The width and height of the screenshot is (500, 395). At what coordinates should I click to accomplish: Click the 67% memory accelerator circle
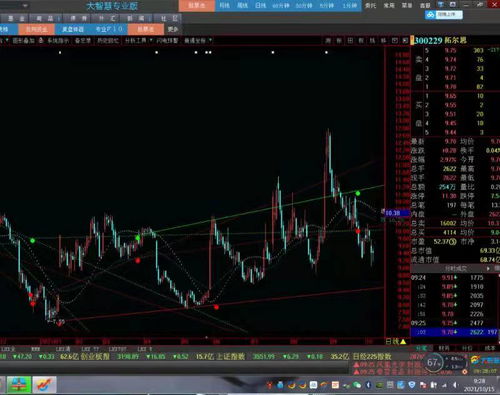(x=432, y=362)
